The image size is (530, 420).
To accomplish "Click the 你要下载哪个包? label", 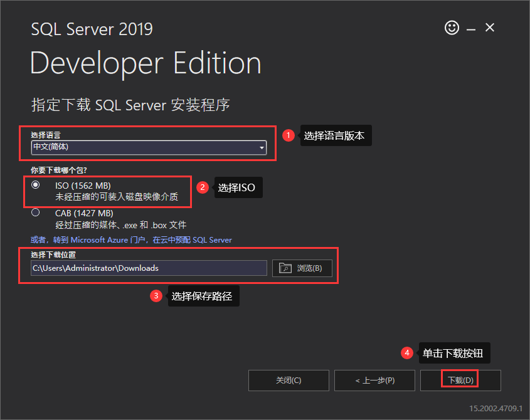I will click(59, 170).
